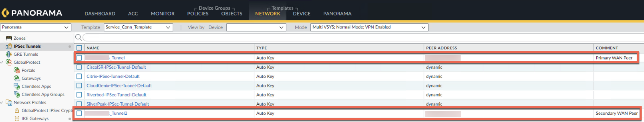This screenshot has width=644, height=122.
Task: Check the CiscoISR-IPSec-Tunnel-Default row checkbox
Action: coord(79,67)
